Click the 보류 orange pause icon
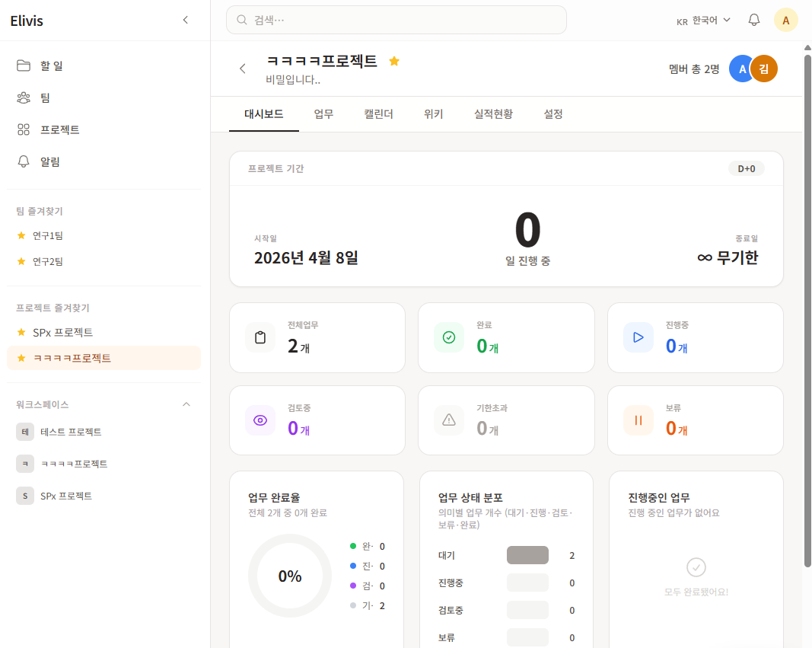812x648 pixels. pos(638,420)
